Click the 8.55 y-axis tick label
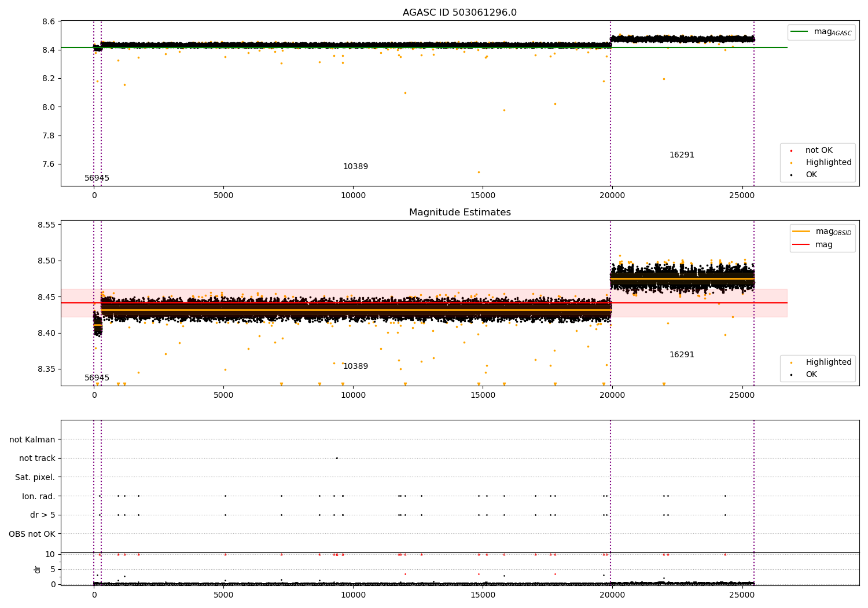This screenshot has height=608, width=868. coord(47,225)
